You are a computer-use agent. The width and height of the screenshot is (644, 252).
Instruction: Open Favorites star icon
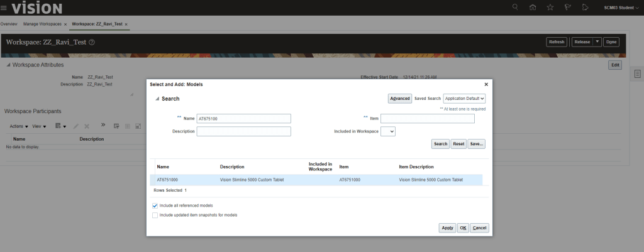(550, 8)
